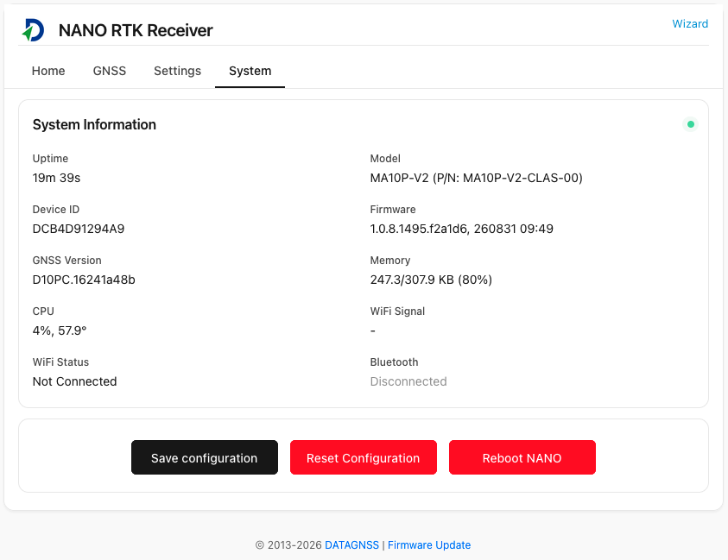Switch to the GNSS tab
The height and width of the screenshot is (560, 728).
[110, 71]
